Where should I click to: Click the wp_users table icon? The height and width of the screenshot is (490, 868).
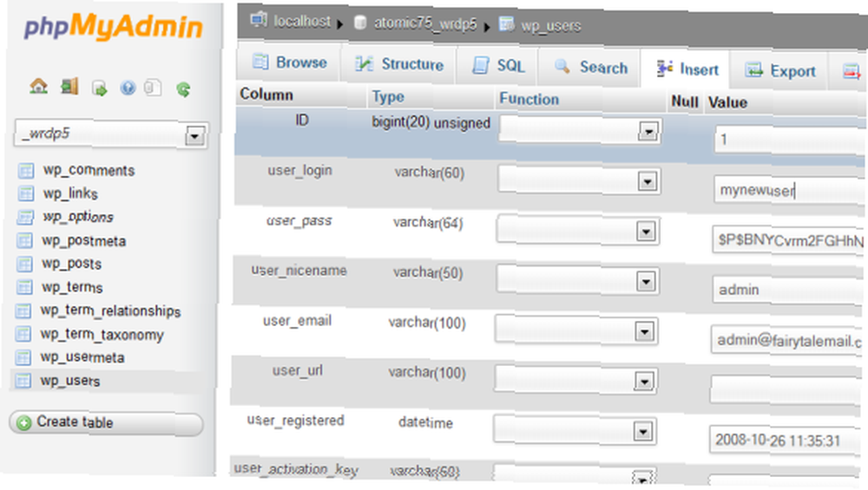click(23, 381)
